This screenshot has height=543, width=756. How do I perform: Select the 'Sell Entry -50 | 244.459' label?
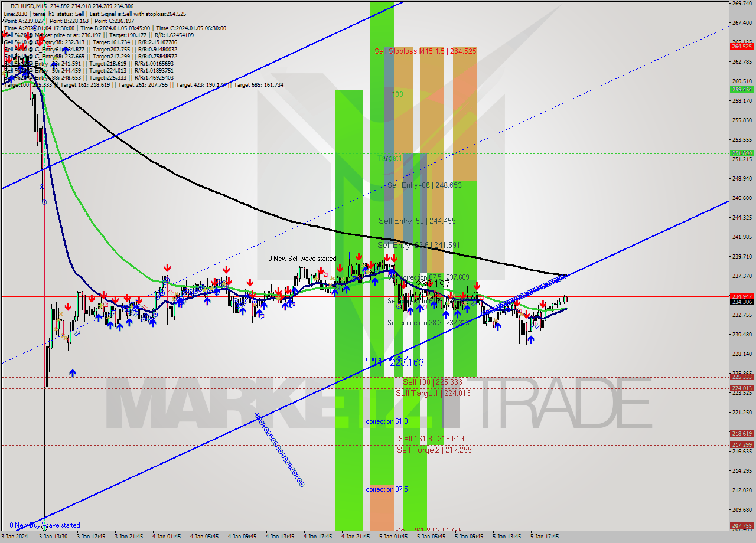coord(417,221)
